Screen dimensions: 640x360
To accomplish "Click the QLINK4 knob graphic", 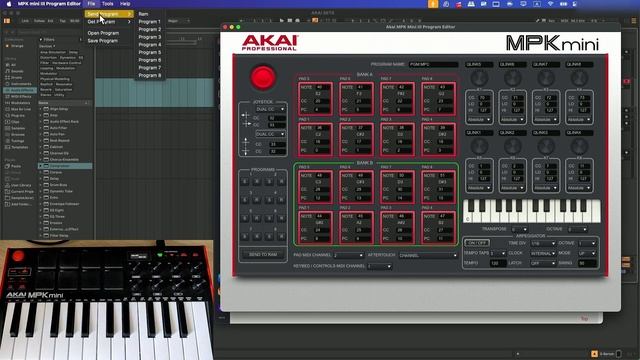I will (x=579, y=146).
